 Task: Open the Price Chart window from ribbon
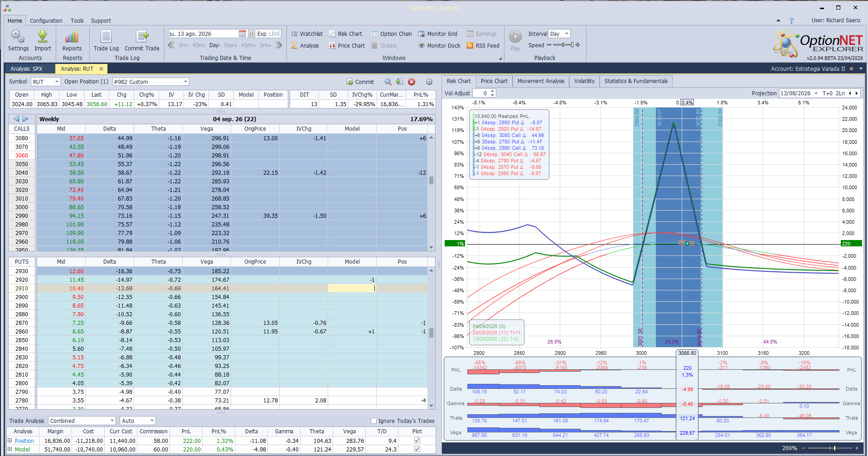pyautogui.click(x=347, y=45)
